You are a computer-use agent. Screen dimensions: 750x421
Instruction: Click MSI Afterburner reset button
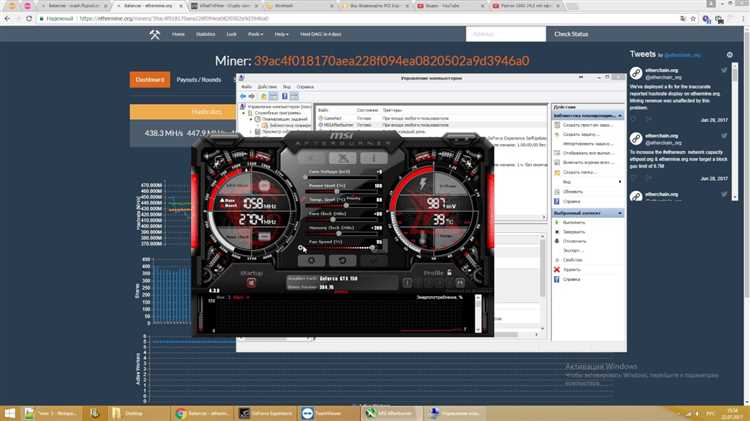pyautogui.click(x=342, y=261)
